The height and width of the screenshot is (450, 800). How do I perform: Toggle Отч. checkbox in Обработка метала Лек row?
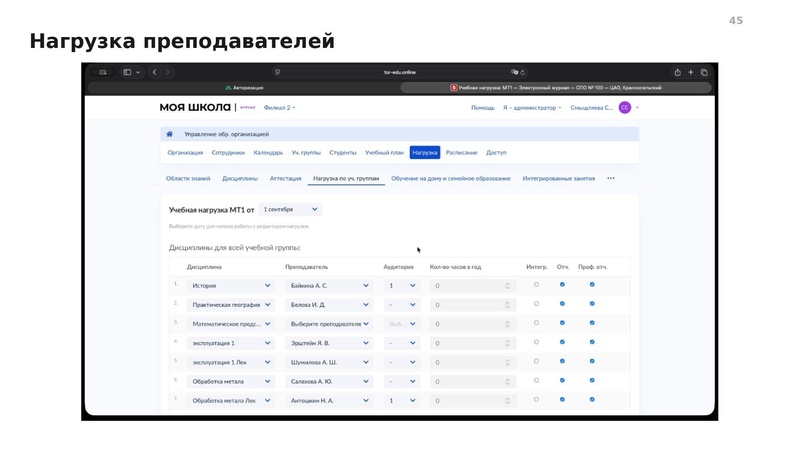(562, 399)
